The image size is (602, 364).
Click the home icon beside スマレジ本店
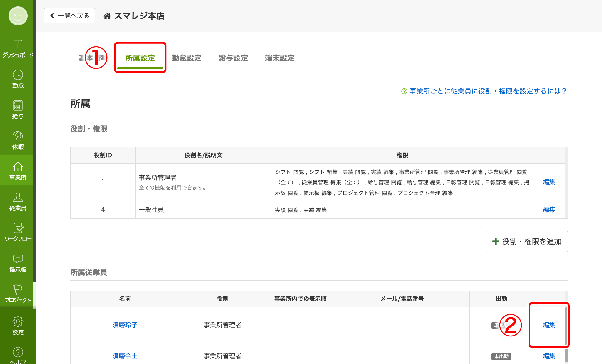107,16
